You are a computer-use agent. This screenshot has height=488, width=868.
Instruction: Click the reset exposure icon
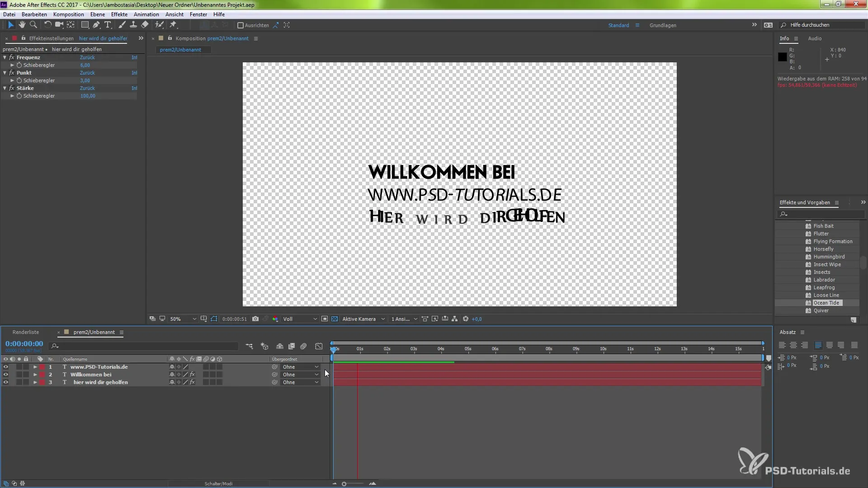coord(466,319)
